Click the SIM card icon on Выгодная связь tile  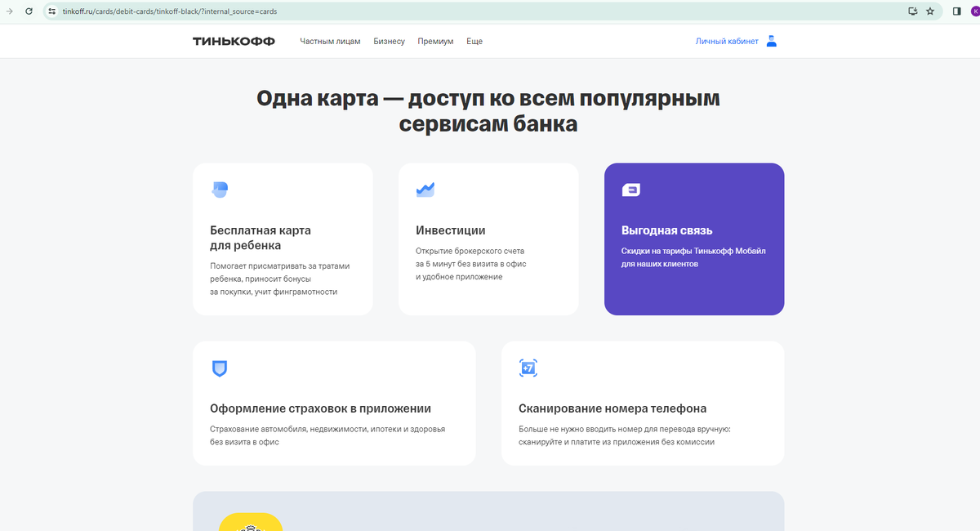point(629,189)
